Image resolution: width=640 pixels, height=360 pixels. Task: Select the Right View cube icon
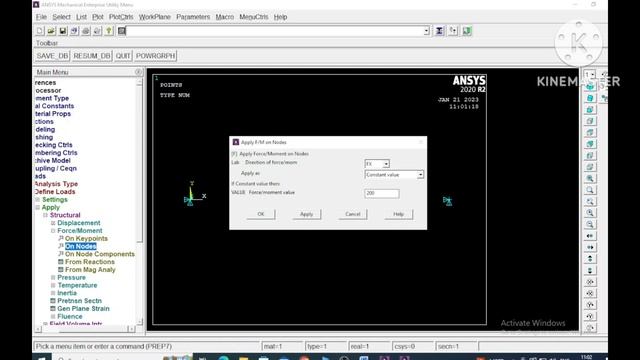(590, 121)
